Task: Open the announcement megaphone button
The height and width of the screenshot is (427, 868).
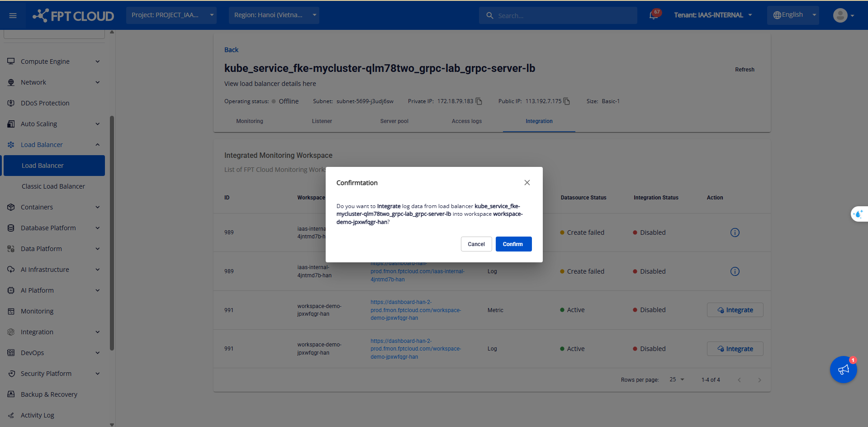Action: click(843, 370)
